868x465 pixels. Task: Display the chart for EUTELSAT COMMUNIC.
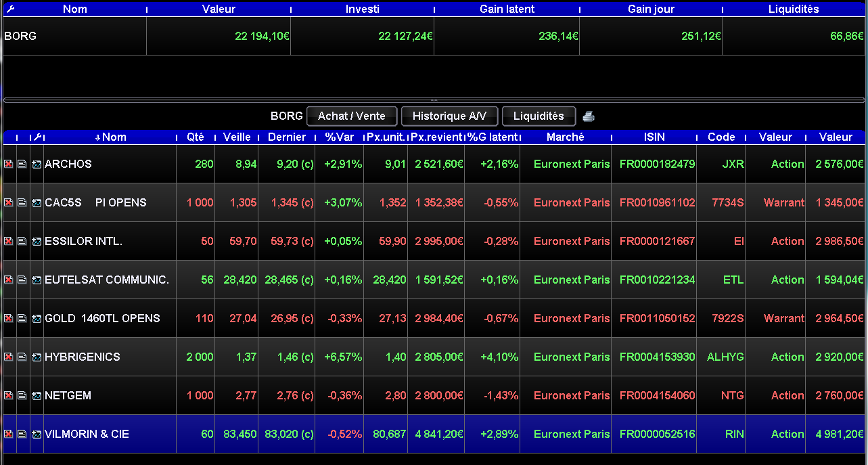(37, 280)
